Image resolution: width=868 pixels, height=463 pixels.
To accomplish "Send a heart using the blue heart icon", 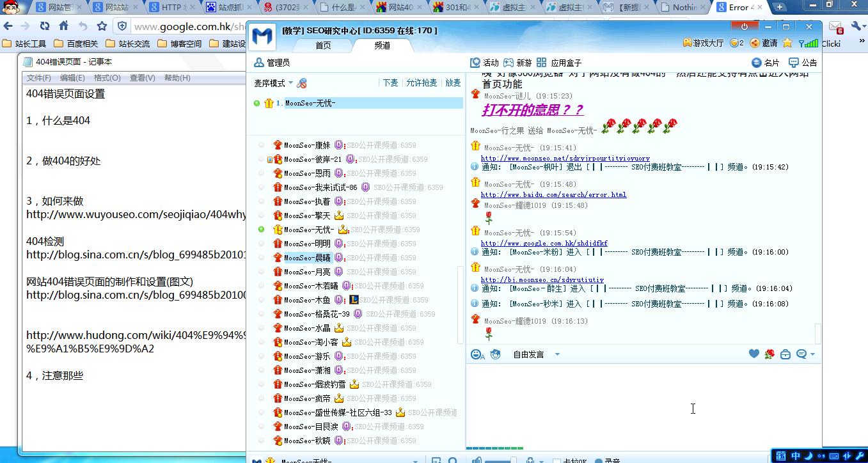I will click(x=754, y=354).
